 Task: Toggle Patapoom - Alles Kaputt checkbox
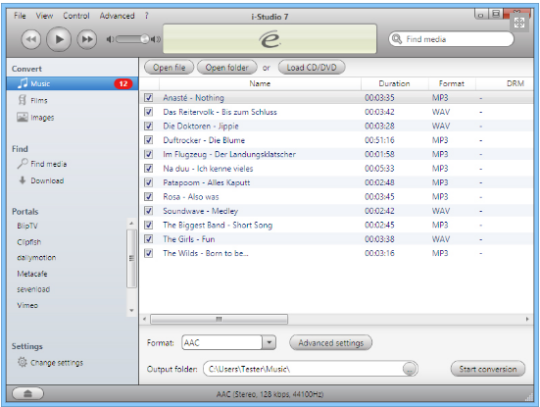[148, 182]
